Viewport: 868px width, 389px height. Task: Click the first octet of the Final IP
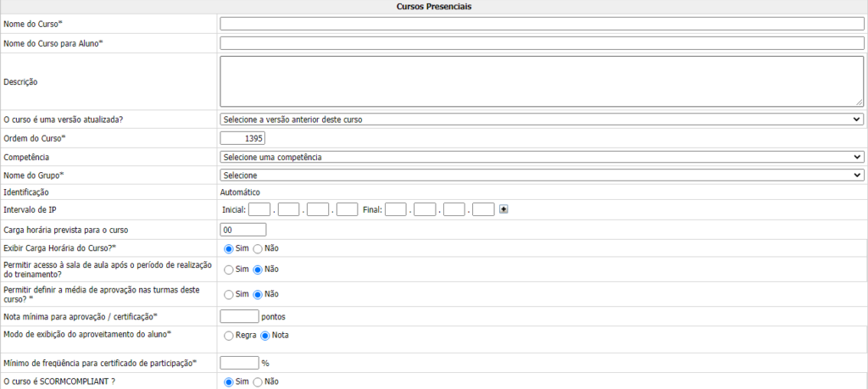tap(396, 209)
